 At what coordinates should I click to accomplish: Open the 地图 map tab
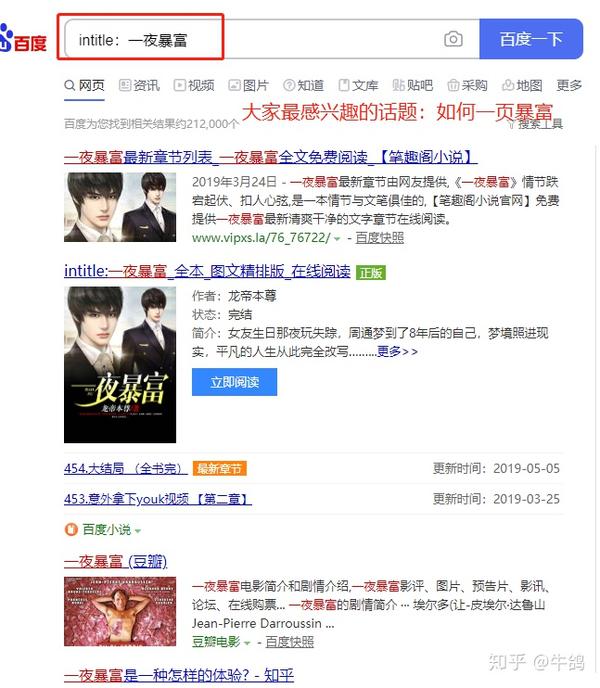(x=522, y=85)
